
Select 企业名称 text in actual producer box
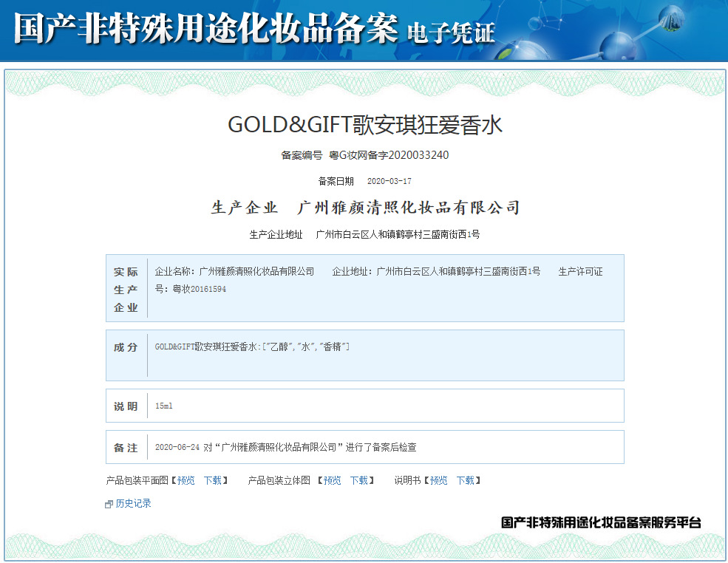coord(234,271)
